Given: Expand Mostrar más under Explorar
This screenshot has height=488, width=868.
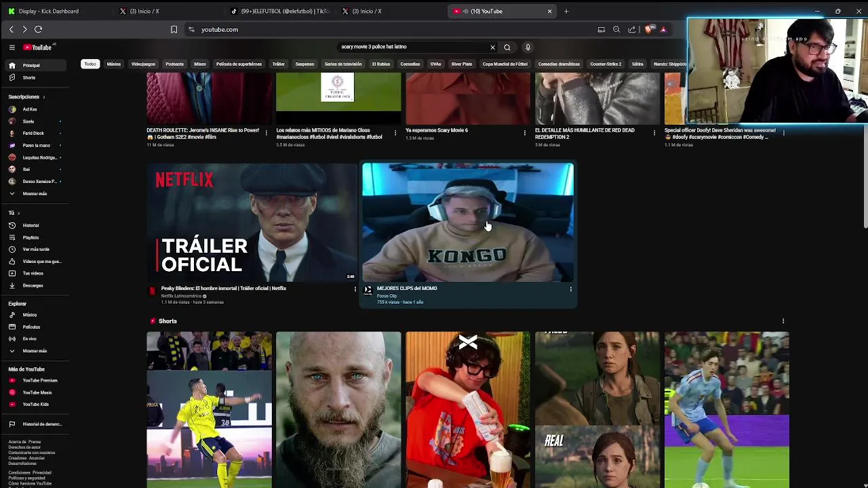Looking at the screenshot, I should (37, 350).
